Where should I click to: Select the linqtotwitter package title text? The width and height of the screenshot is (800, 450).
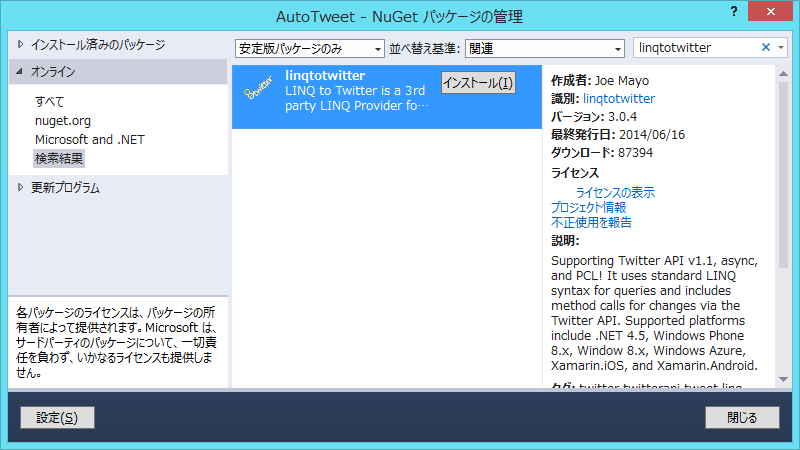pyautogui.click(x=325, y=76)
